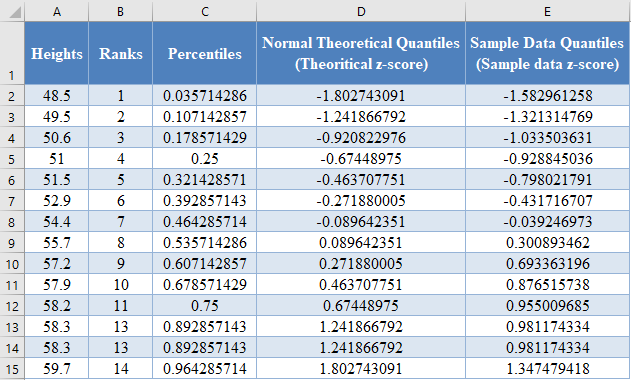Select theoretical z-score cell -1.241866792
The image size is (631, 380).
361,117
